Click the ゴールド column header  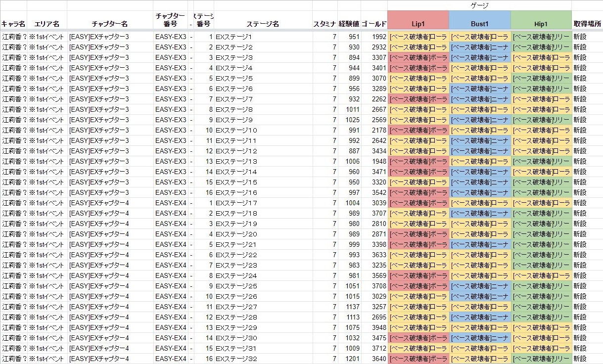click(x=374, y=24)
